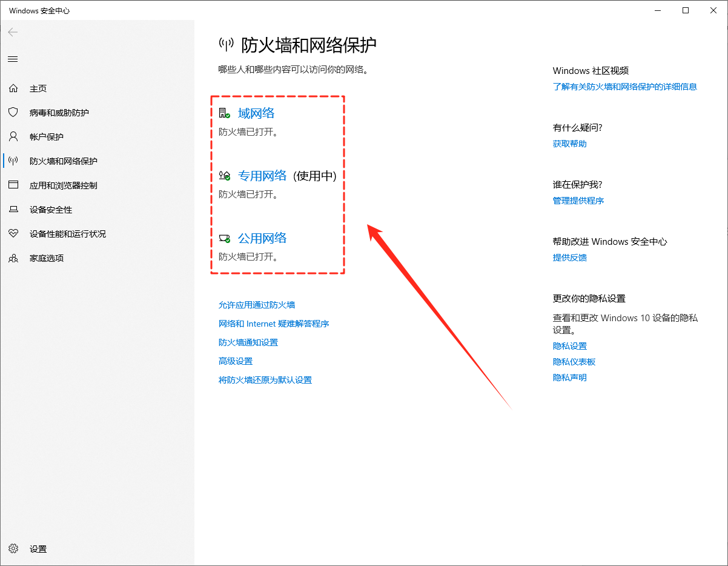728x566 pixels.
Task: Select 帐户保护 in the sidebar
Action: click(59, 136)
